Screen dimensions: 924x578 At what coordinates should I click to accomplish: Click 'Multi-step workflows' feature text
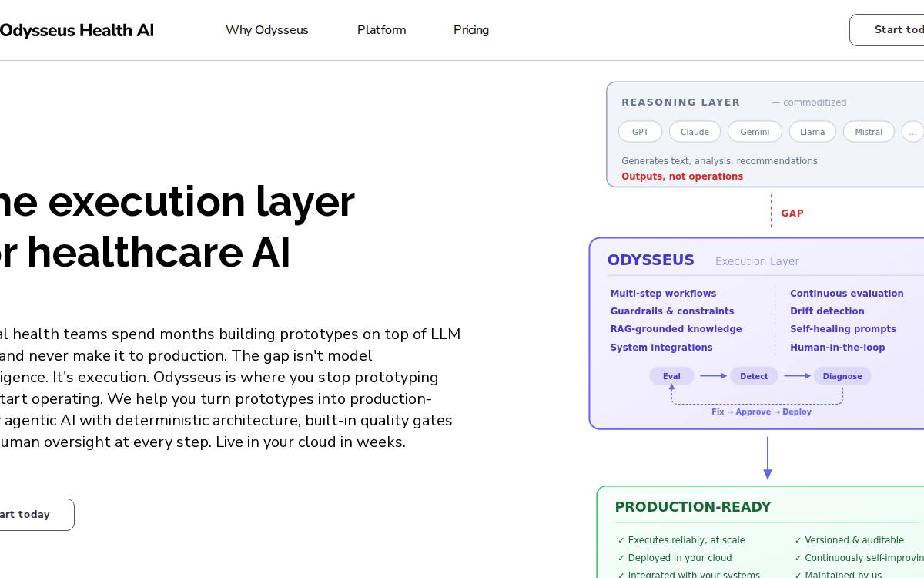click(663, 294)
